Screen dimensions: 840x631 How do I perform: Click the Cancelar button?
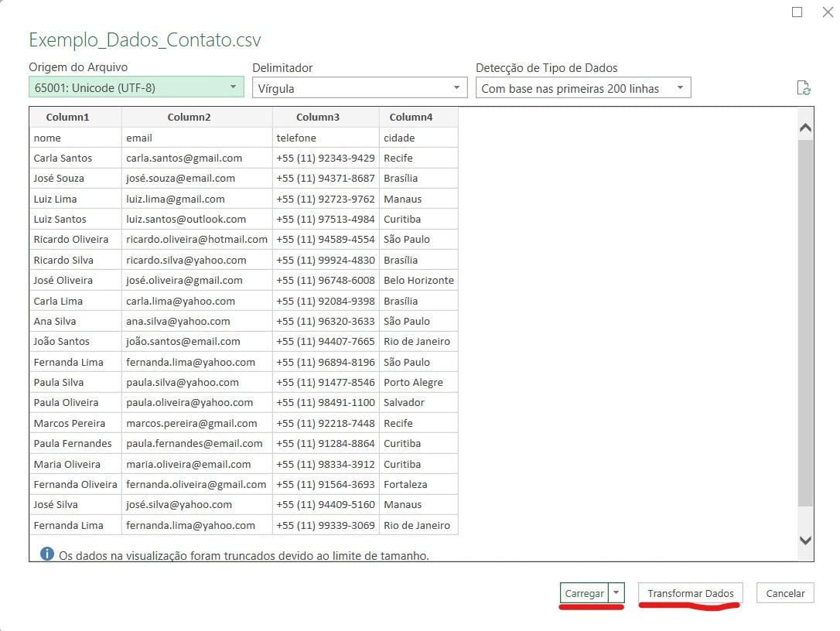[785, 593]
